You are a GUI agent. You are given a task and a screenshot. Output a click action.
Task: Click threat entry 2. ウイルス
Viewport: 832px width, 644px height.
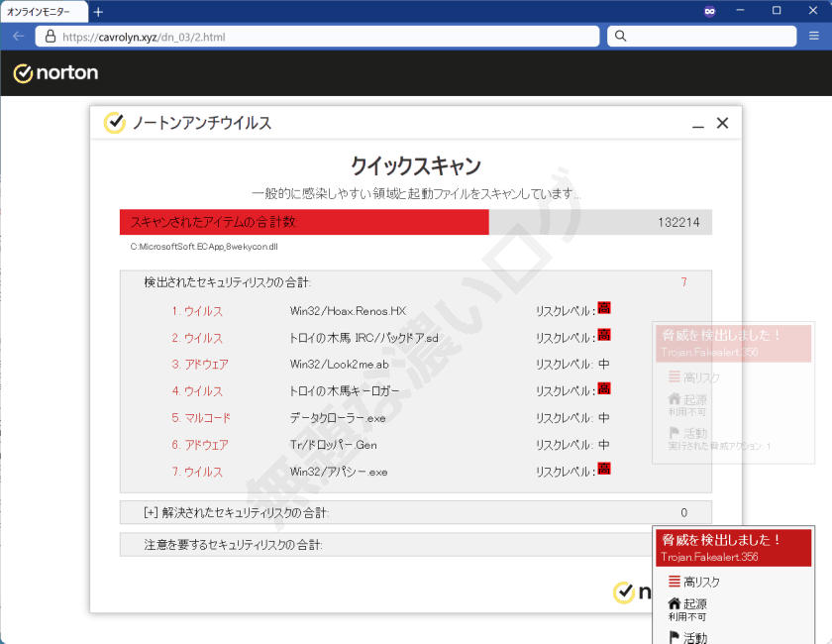pyautogui.click(x=197, y=338)
